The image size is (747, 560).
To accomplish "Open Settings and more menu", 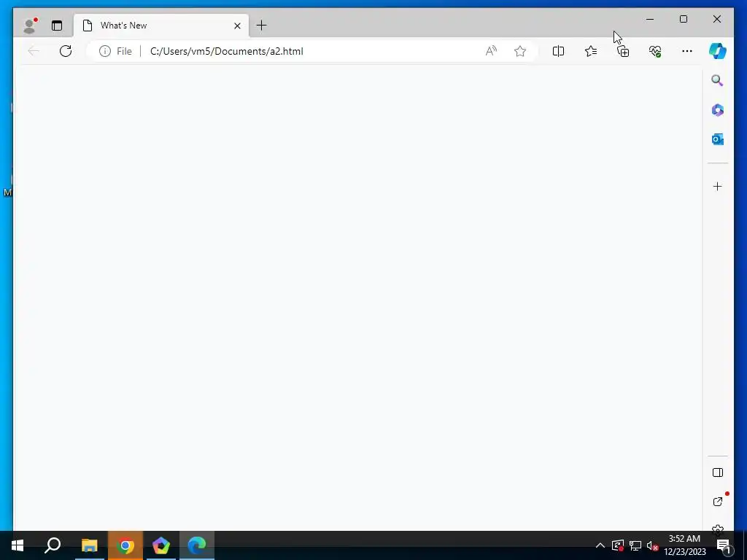I will [687, 51].
